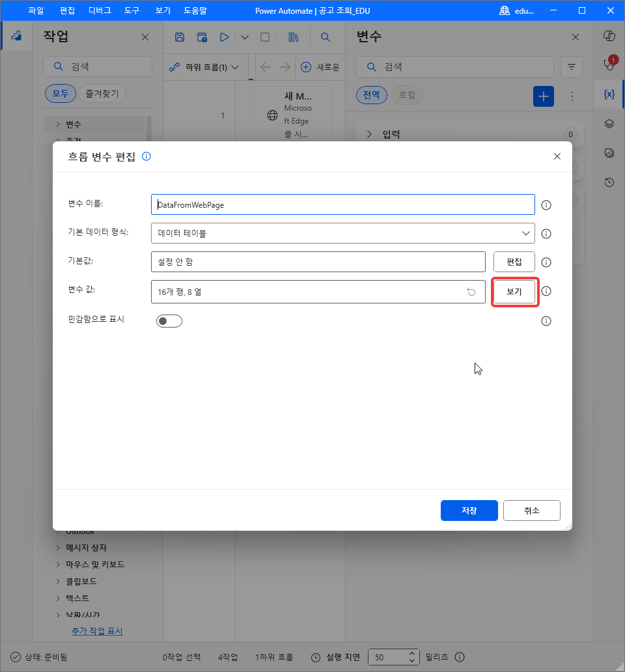
Task: Expand the 마우스 및 키보드 action group
Action: 58,565
